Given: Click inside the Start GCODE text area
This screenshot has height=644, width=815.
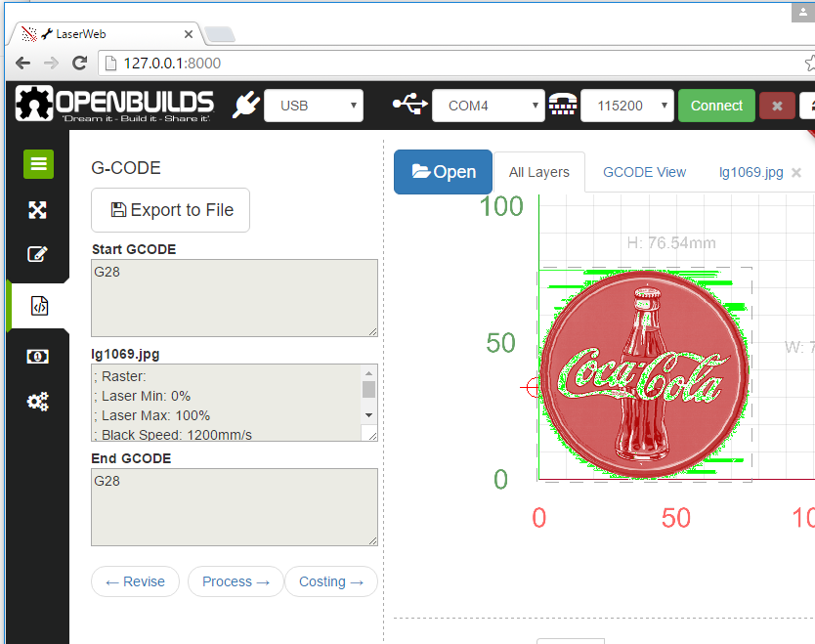Looking at the screenshot, I should click(x=234, y=298).
